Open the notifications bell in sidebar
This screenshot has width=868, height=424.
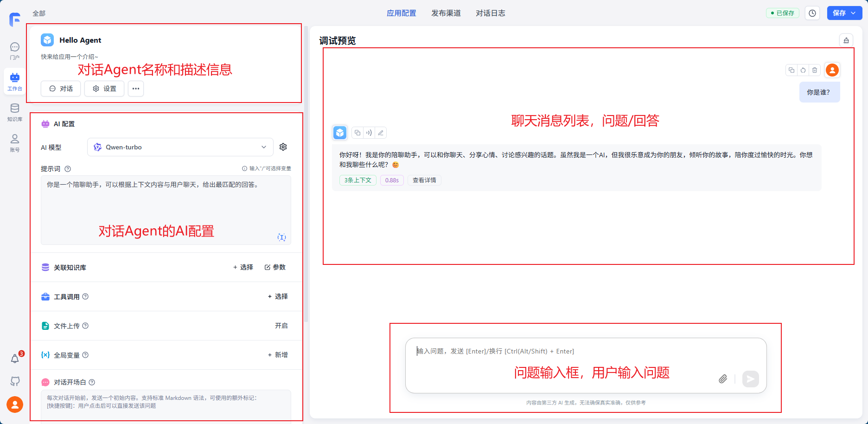(x=15, y=359)
